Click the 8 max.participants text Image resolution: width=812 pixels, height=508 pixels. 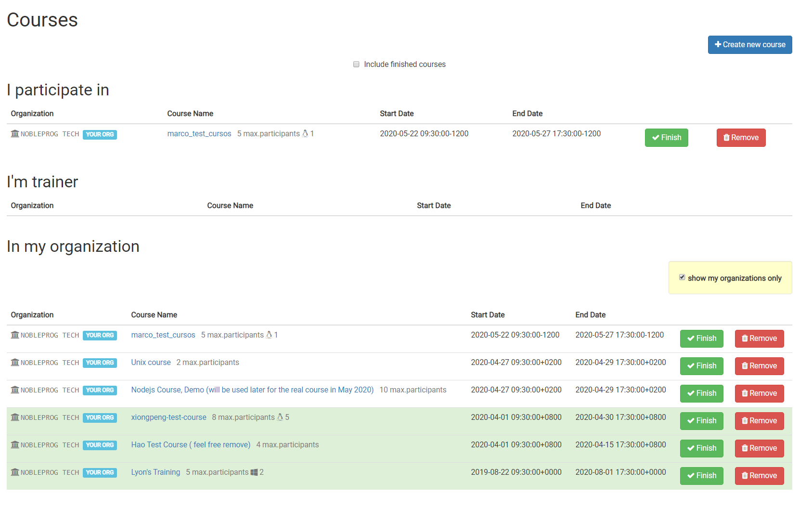[244, 417]
